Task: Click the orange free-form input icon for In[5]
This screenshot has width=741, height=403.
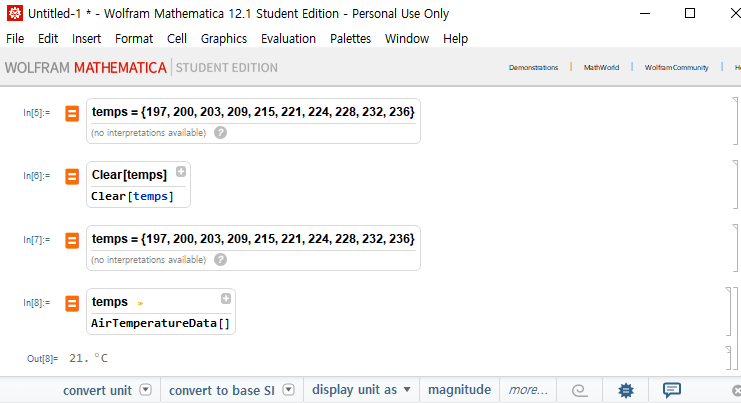Action: (x=72, y=113)
